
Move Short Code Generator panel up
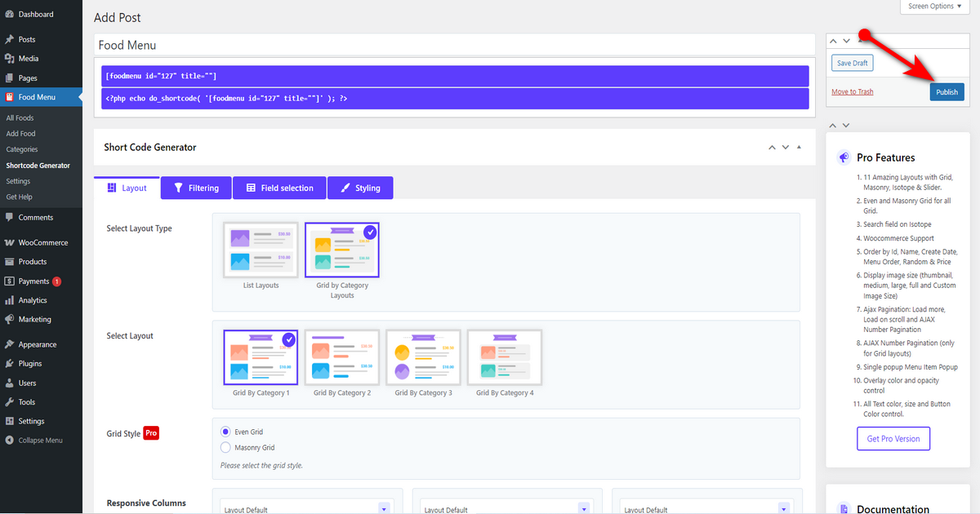[x=771, y=148]
